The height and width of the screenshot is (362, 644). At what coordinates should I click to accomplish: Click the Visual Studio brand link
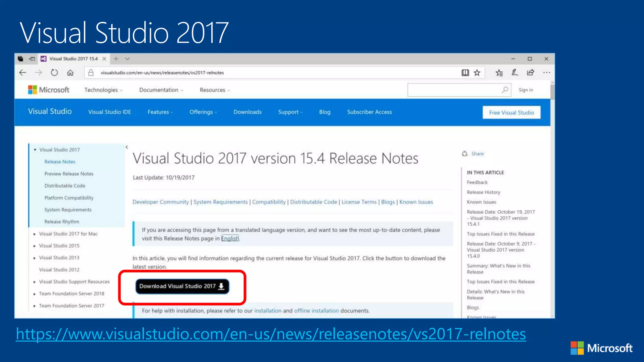[x=50, y=111]
